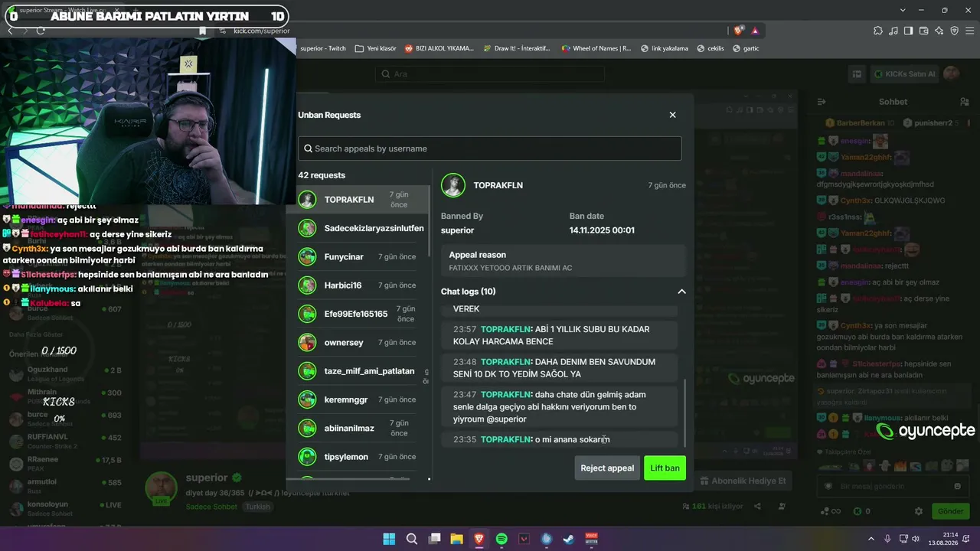The height and width of the screenshot is (551, 980).
Task: Open Yeni klasör bookmark folder
Action: 375,48
